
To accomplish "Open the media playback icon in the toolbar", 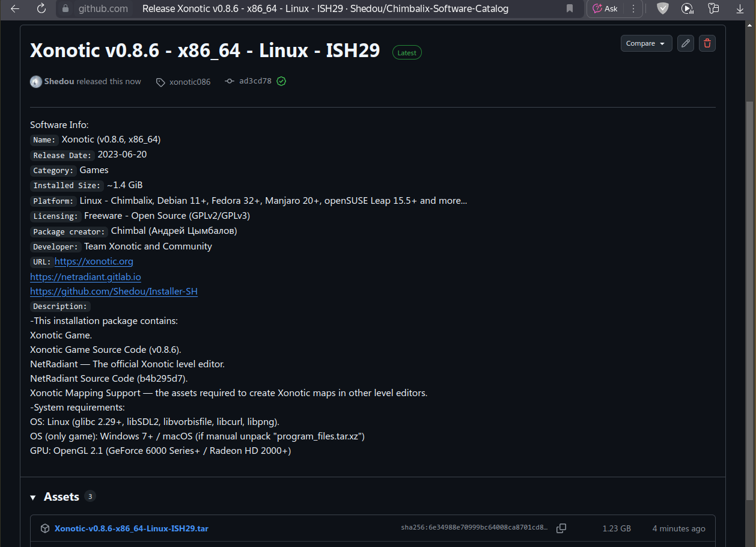I will tap(687, 8).
